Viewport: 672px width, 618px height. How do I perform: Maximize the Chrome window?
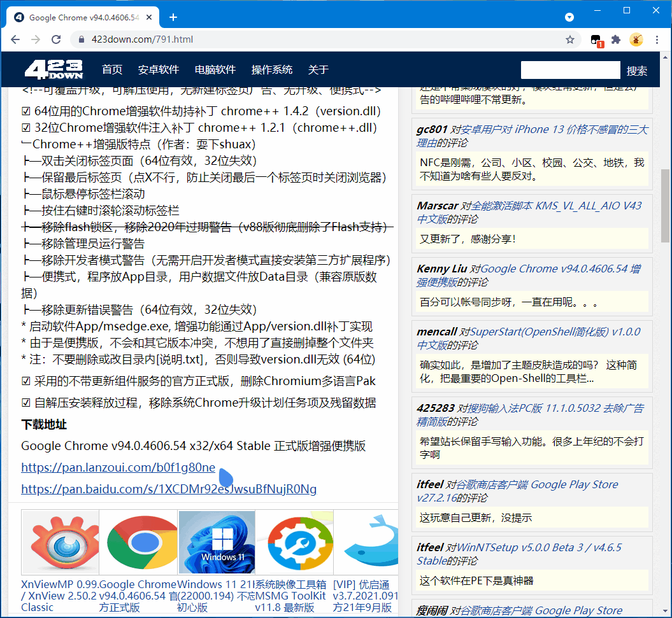pyautogui.click(x=627, y=10)
